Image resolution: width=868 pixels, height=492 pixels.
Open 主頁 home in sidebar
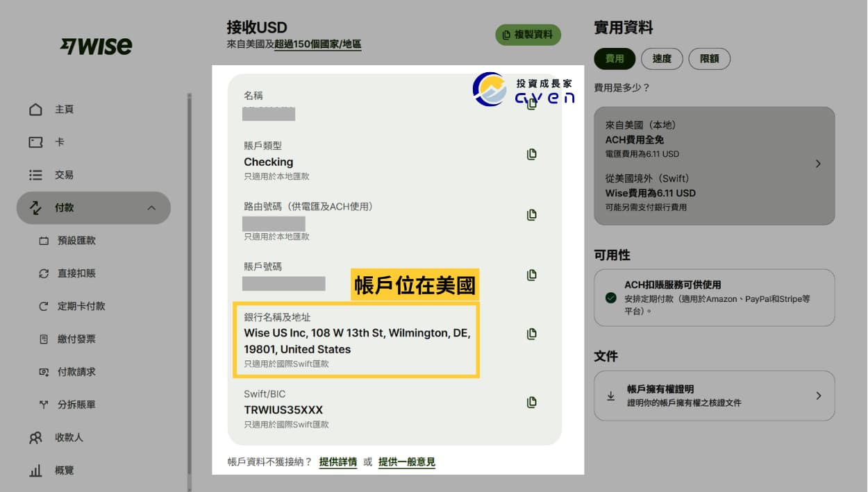(x=65, y=110)
